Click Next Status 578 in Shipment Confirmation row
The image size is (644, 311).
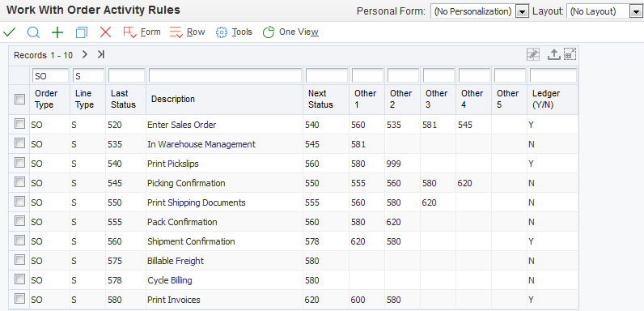pyautogui.click(x=312, y=241)
